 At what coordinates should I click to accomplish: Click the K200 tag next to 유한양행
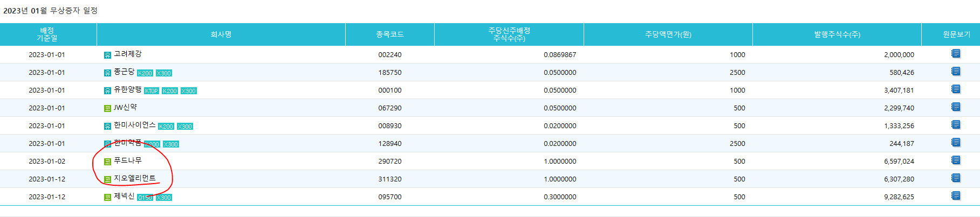[170, 91]
